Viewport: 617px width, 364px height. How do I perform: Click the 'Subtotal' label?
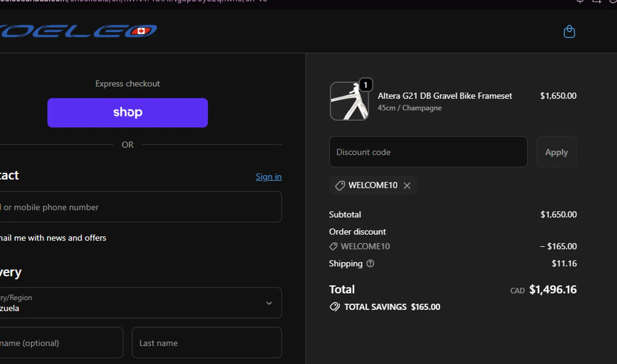pyautogui.click(x=345, y=214)
